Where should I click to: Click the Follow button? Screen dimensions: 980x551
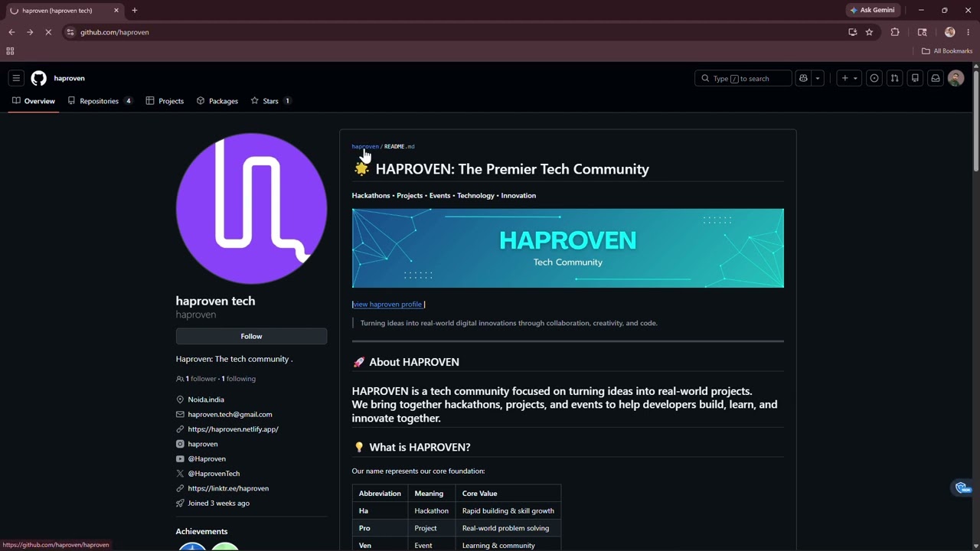click(251, 336)
